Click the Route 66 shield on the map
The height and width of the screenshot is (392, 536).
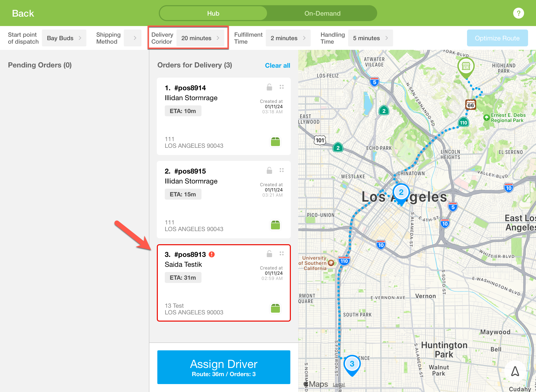pos(470,105)
